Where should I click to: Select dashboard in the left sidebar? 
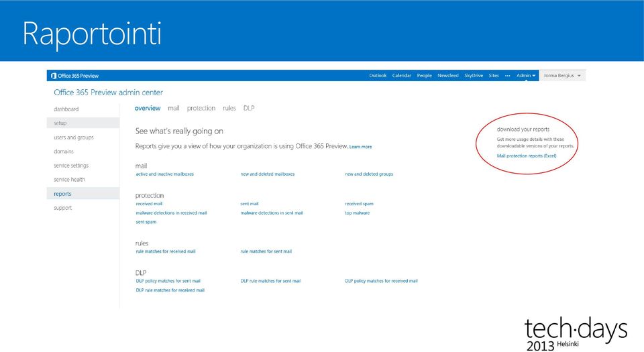click(66, 109)
